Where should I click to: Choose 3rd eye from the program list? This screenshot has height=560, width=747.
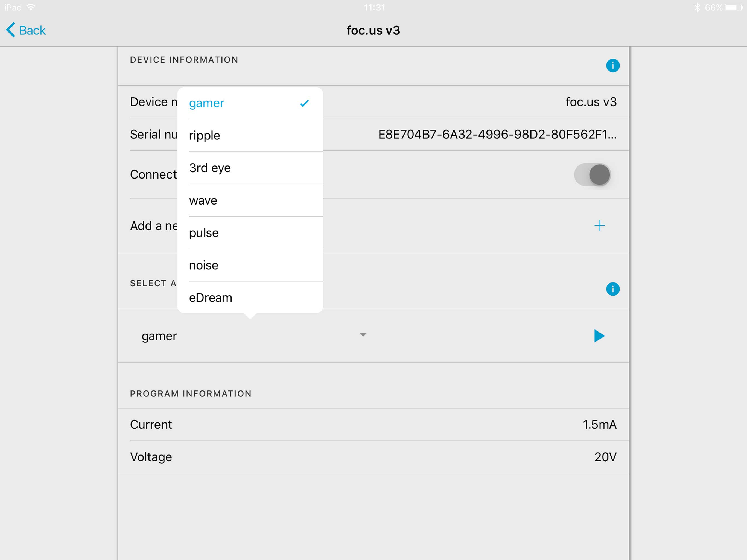click(x=250, y=168)
